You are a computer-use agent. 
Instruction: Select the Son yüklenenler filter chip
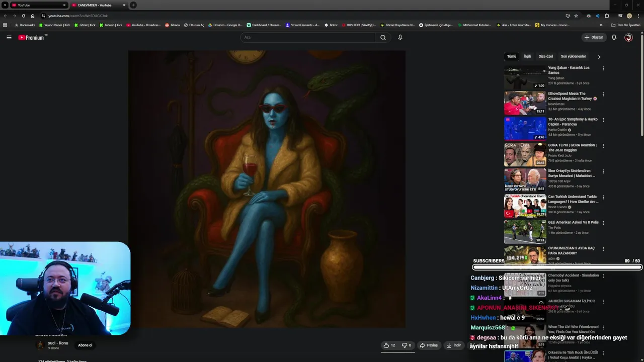pos(573,56)
